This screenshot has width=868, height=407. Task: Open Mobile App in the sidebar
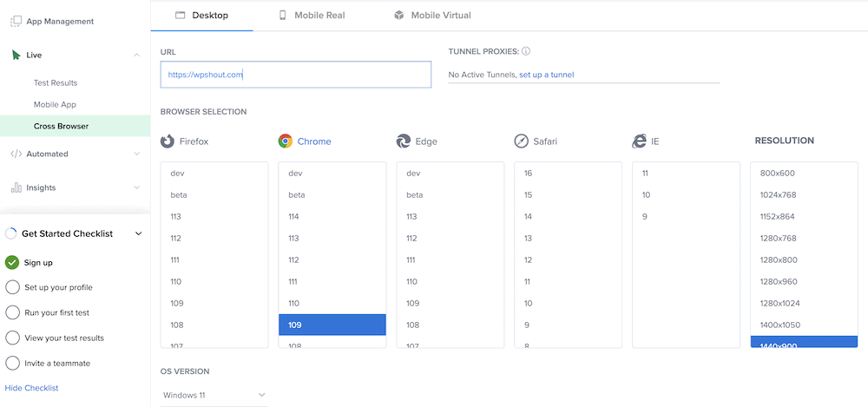tap(55, 105)
